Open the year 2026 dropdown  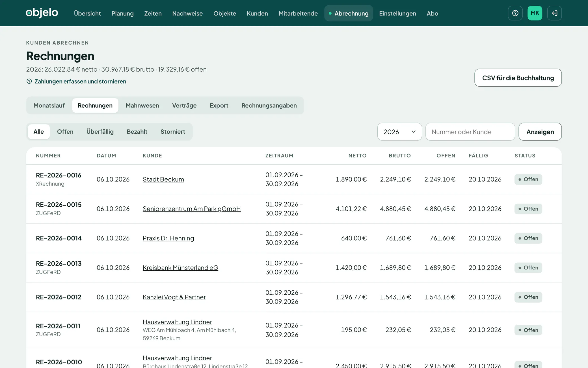coord(399,132)
